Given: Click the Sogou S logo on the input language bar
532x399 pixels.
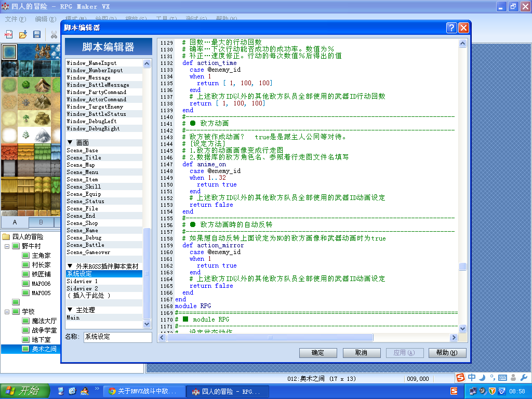Looking at the screenshot, I should (460, 377).
